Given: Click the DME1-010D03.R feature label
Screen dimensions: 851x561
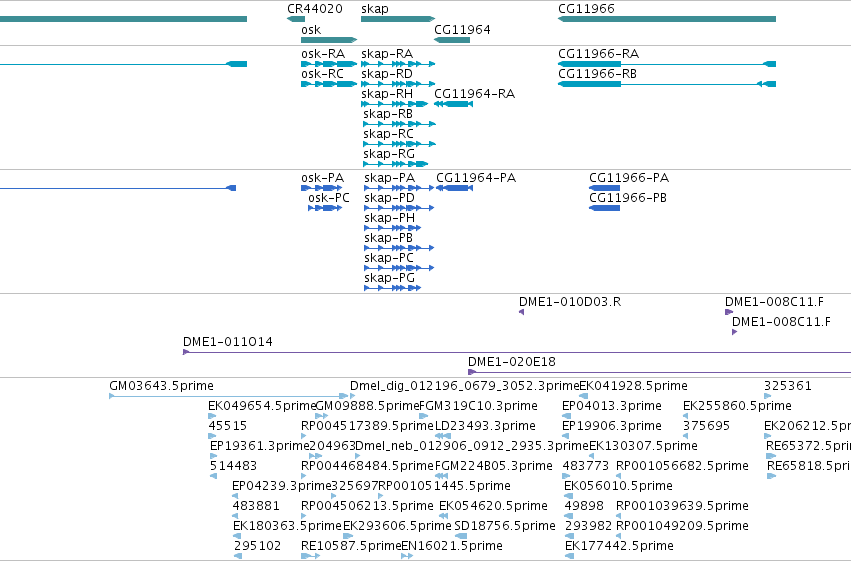Looking at the screenshot, I should [x=570, y=302].
